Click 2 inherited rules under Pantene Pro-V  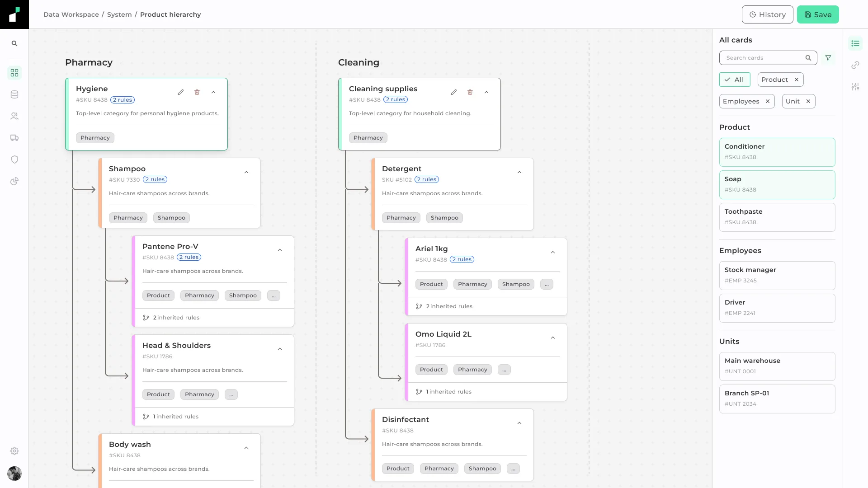coord(176,318)
